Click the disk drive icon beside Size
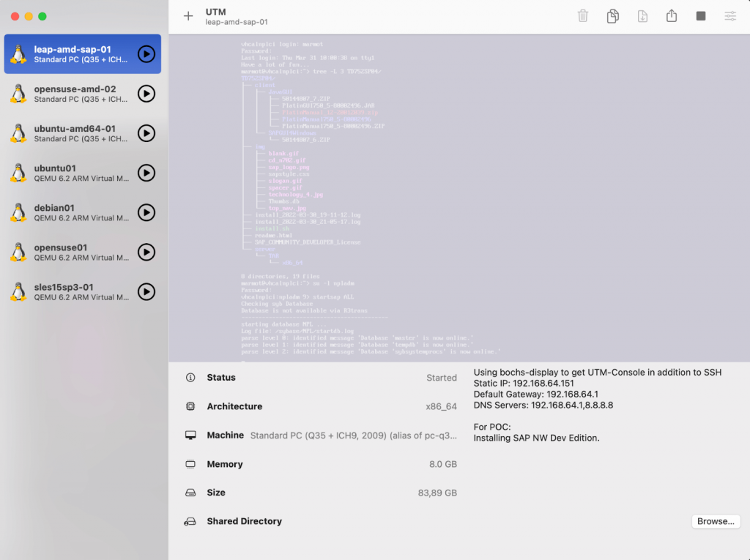This screenshot has height=560, width=750. (x=190, y=493)
